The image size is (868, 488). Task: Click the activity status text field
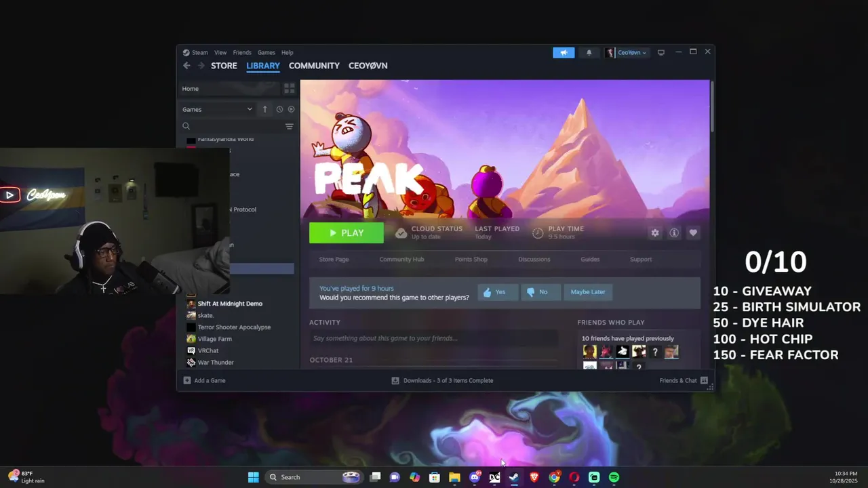pos(434,338)
